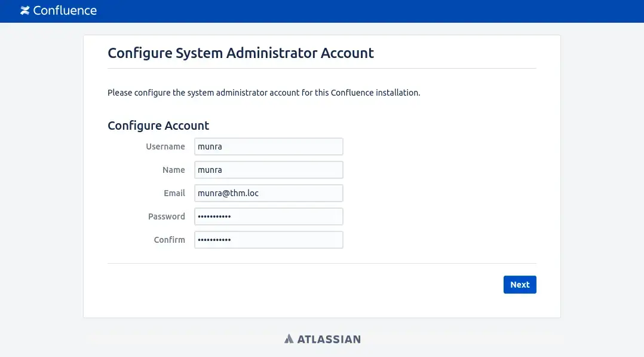Click the Username label
Screen dimensions: 644x357
point(165,147)
